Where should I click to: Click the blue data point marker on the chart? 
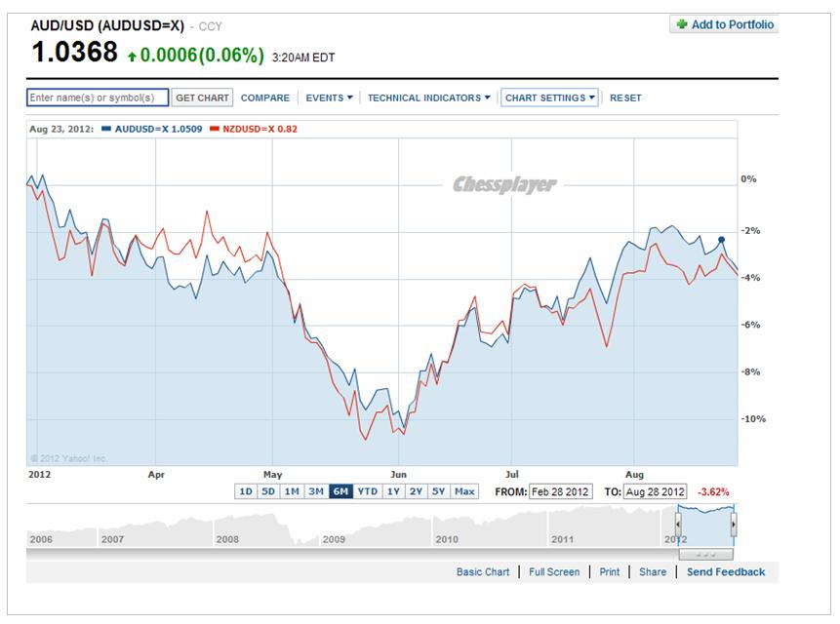[x=722, y=240]
